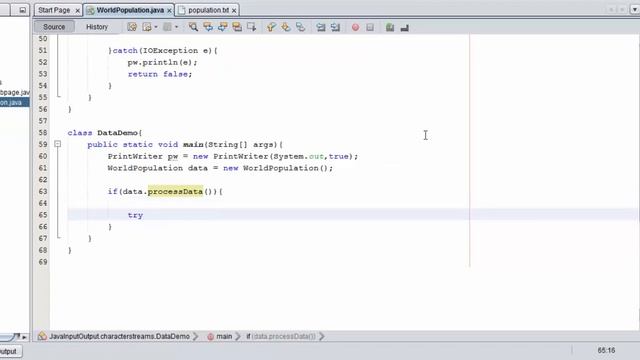Comment selected lines toolbar icon

pyautogui.click(x=390, y=27)
